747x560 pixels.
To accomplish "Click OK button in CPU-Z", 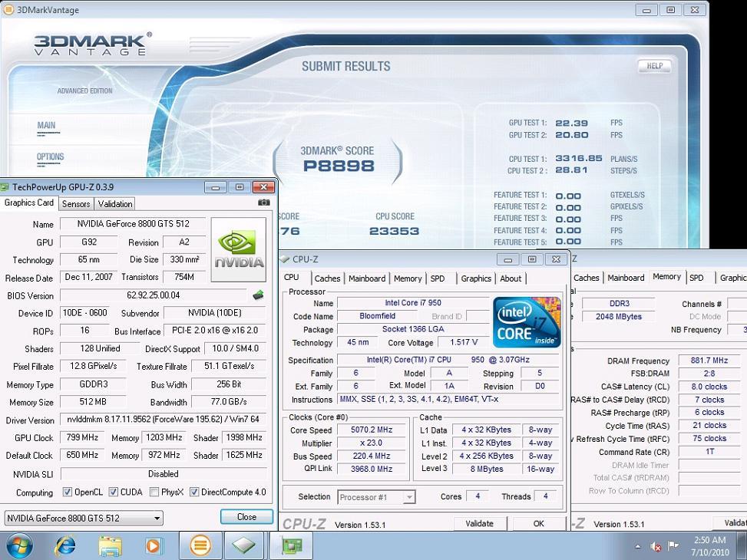I will point(538,523).
